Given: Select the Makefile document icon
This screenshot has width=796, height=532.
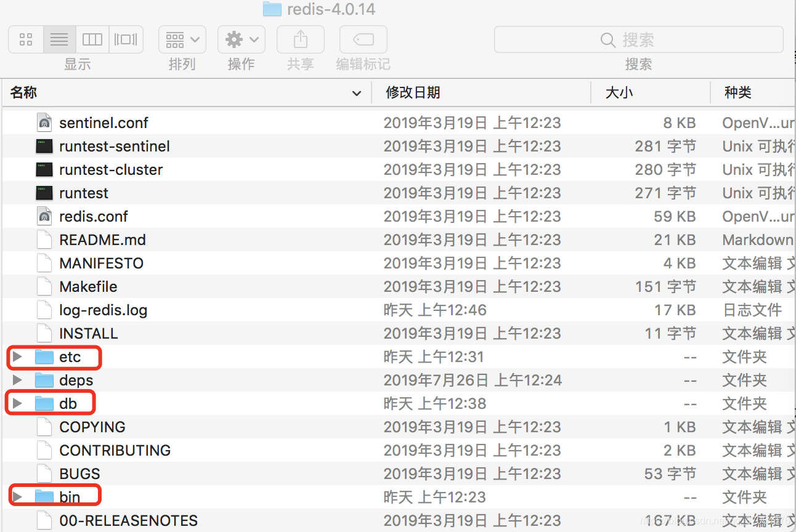Looking at the screenshot, I should tap(44, 286).
